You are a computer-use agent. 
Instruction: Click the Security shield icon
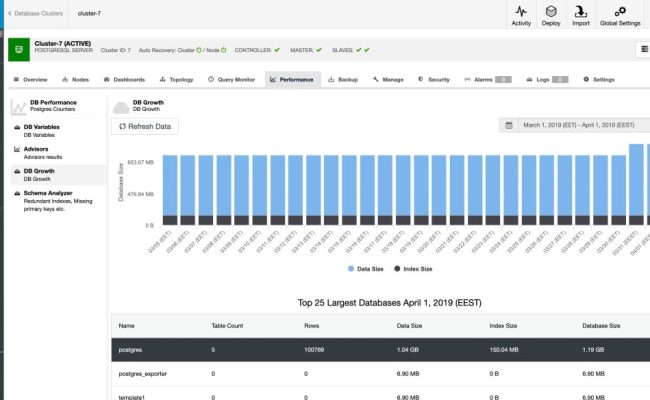coord(421,79)
